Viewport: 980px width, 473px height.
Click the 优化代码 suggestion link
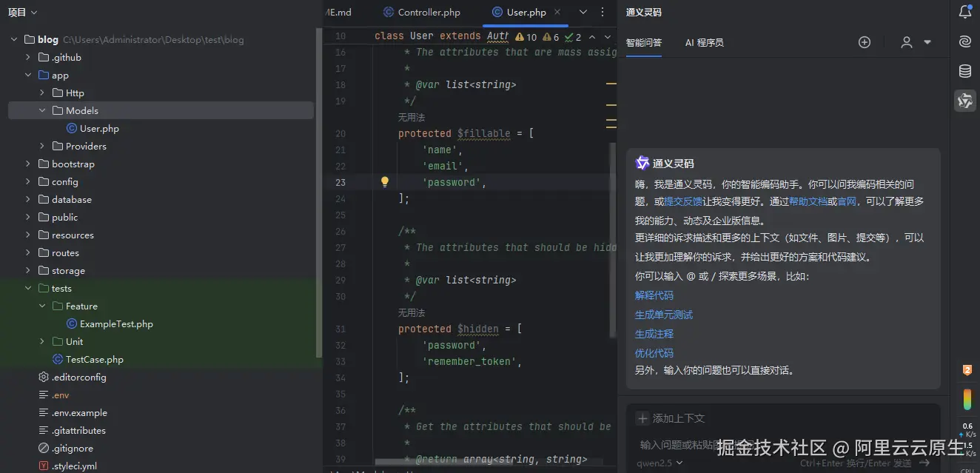coord(654,353)
